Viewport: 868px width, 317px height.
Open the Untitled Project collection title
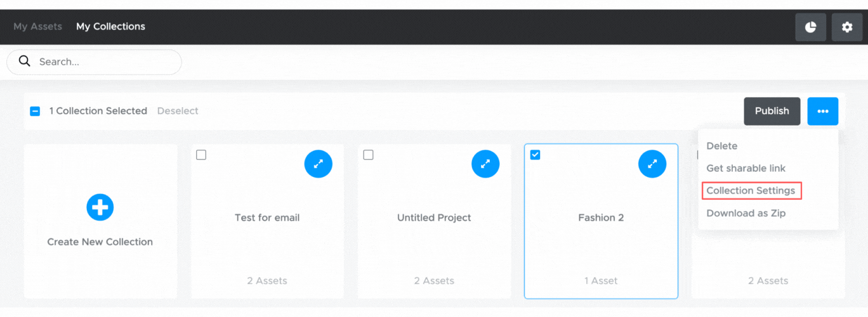[x=434, y=217]
